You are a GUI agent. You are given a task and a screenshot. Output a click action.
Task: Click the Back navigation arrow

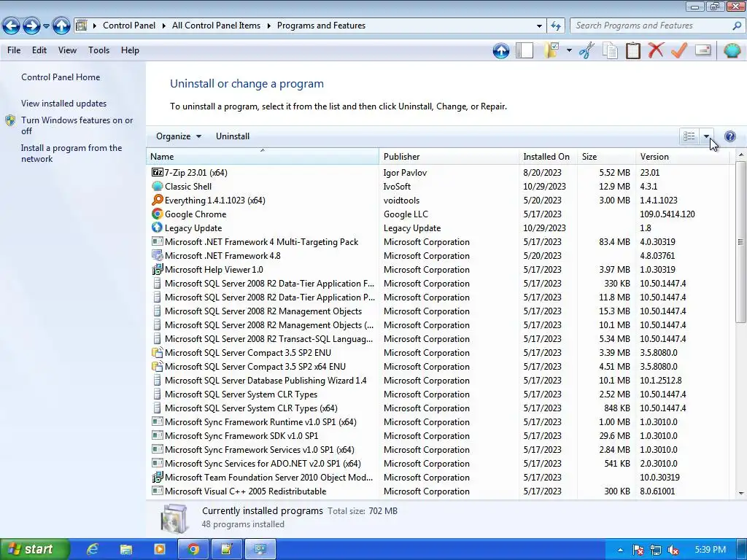click(12, 26)
